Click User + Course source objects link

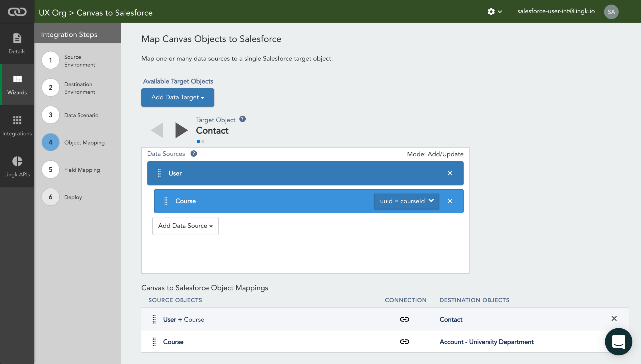(184, 319)
